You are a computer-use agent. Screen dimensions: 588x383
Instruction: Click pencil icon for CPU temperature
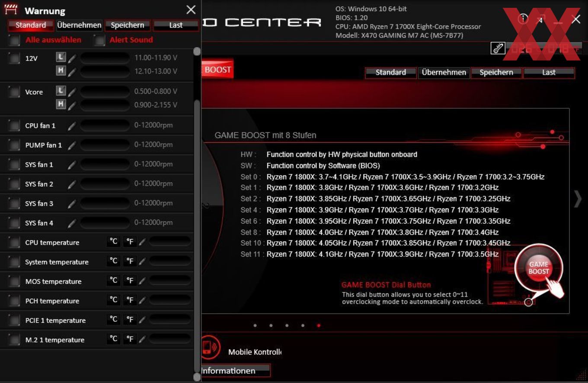click(x=142, y=242)
